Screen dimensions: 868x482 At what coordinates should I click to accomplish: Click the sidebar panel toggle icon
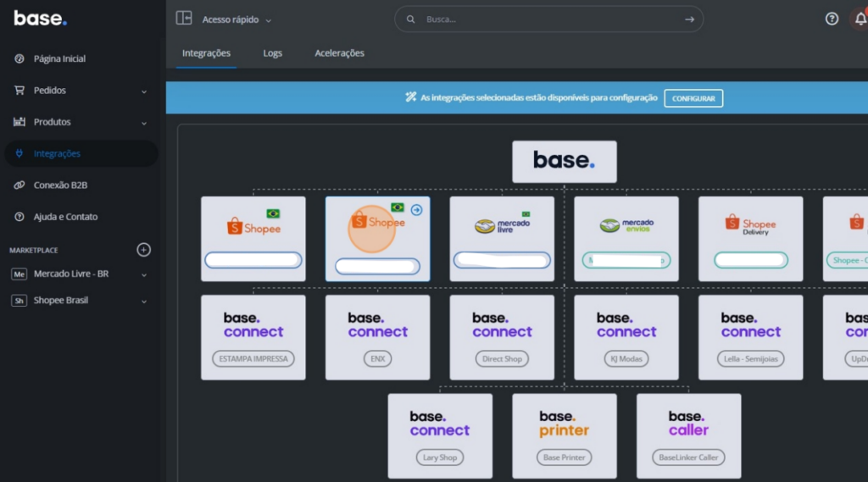[x=184, y=18]
